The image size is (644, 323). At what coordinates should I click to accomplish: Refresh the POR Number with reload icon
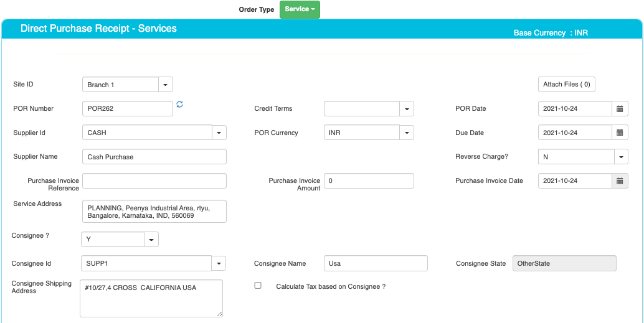(x=179, y=105)
